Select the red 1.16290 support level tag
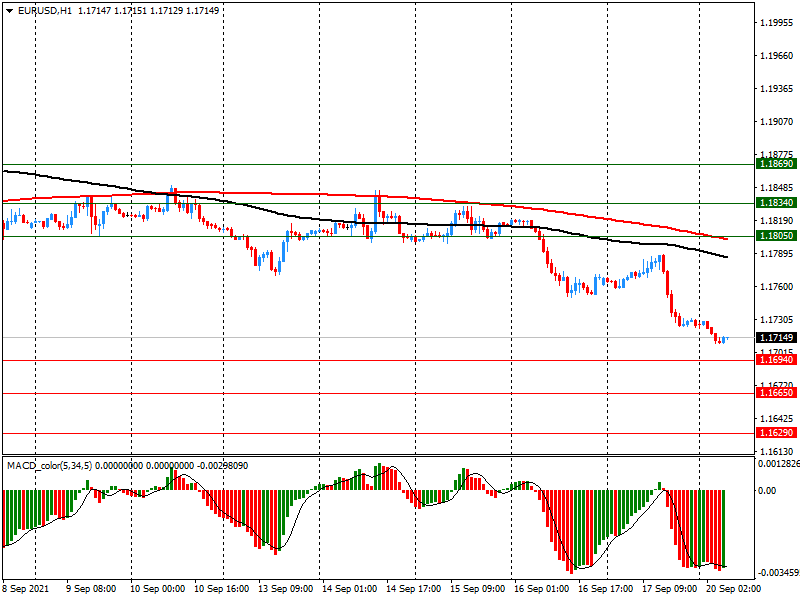Screen dimensions: 800x600 776,433
